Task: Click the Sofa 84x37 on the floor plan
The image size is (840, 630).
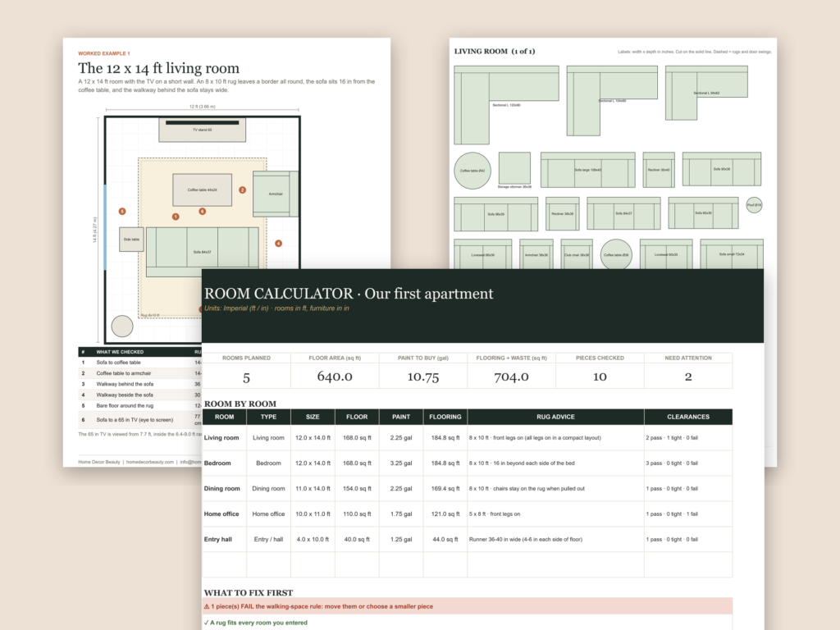Action: (x=202, y=252)
